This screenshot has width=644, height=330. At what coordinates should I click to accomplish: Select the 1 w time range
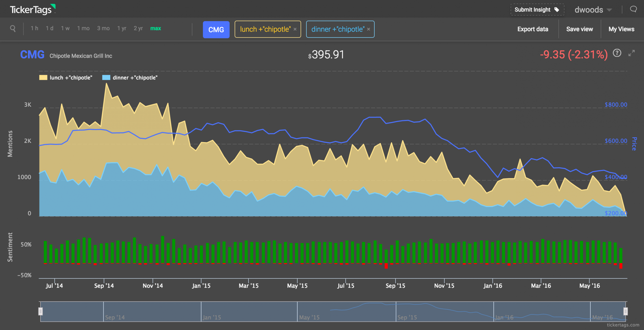point(65,28)
